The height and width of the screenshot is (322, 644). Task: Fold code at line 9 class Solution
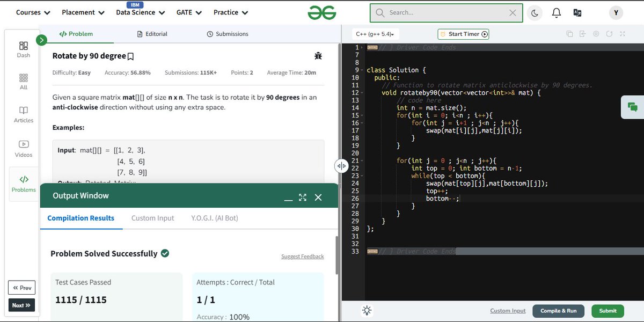tap(363, 70)
